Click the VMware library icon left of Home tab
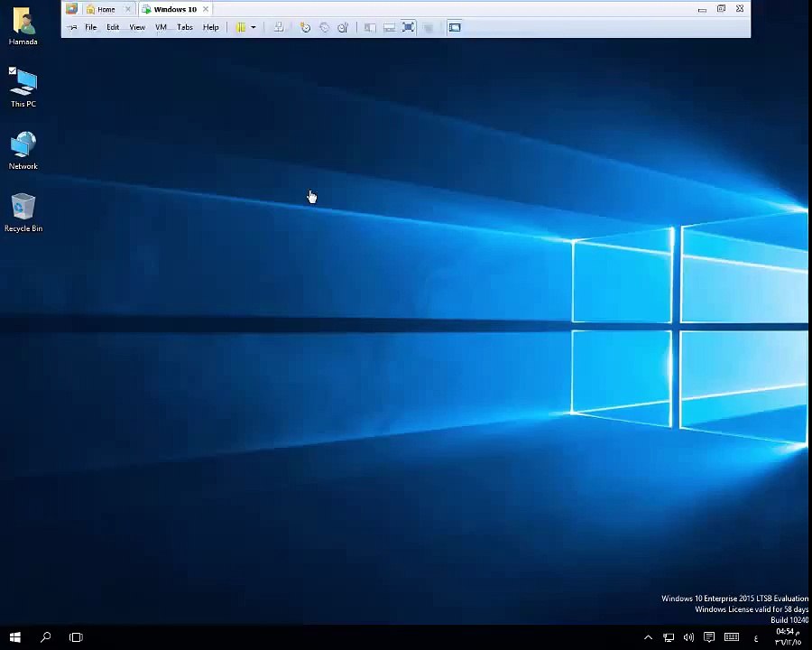Screen dimensions: 812x650 pos(71,9)
